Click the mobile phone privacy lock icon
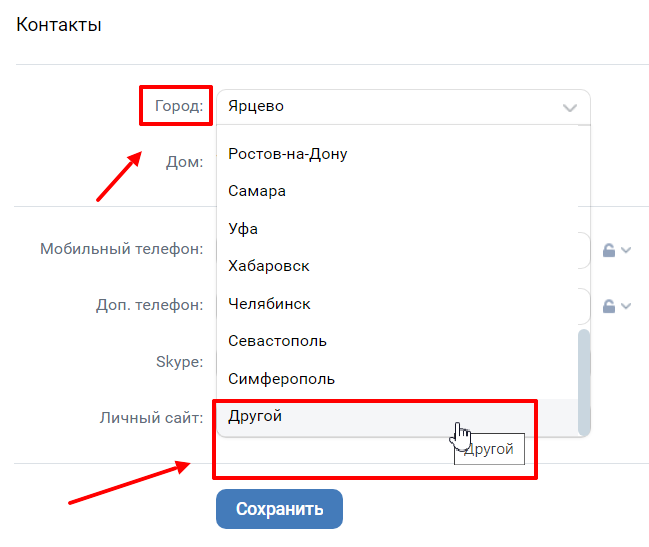649x547 pixels. coord(609,250)
